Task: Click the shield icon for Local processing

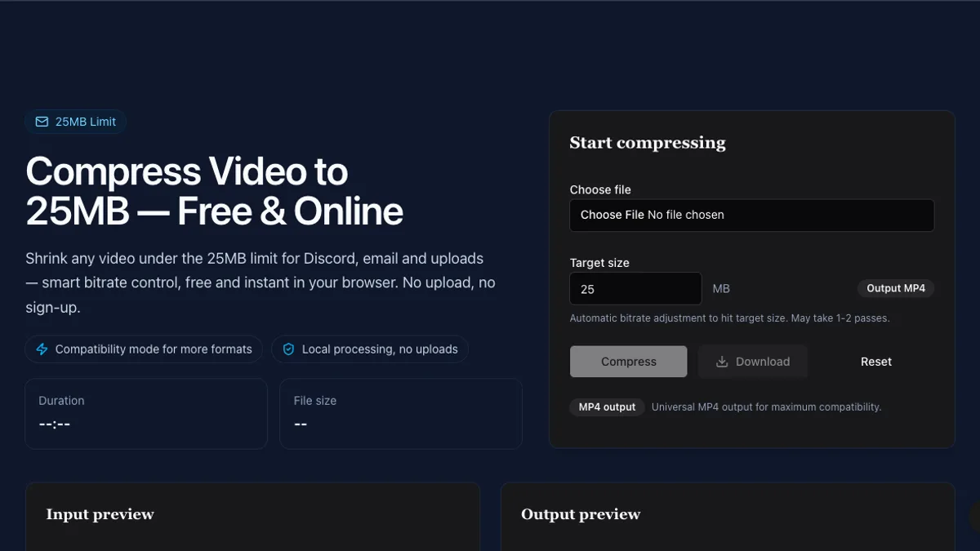Action: point(288,349)
